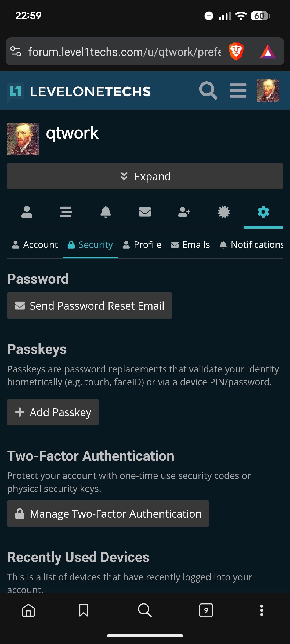Click Manage Two-Factor Authentication button
The height and width of the screenshot is (644, 290).
(108, 514)
